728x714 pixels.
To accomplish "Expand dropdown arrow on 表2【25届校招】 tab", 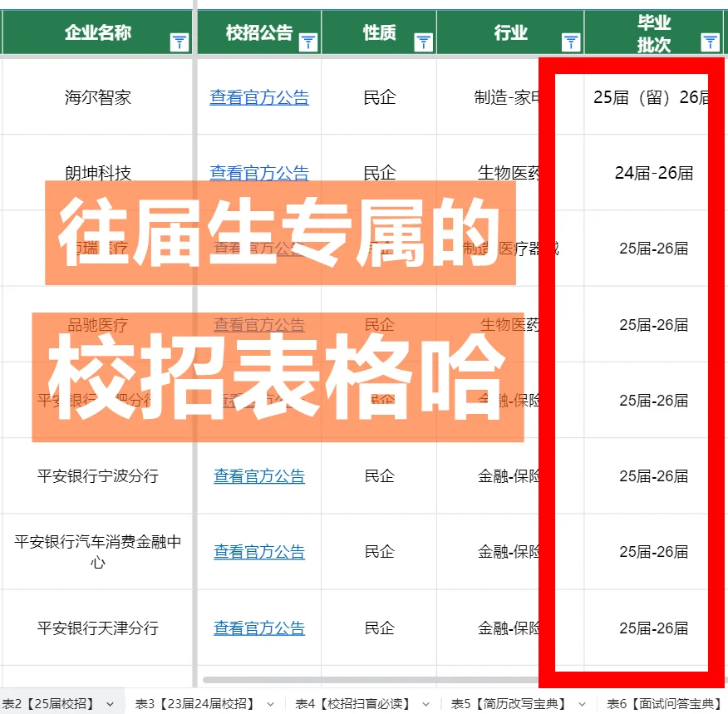I will (x=110, y=704).
